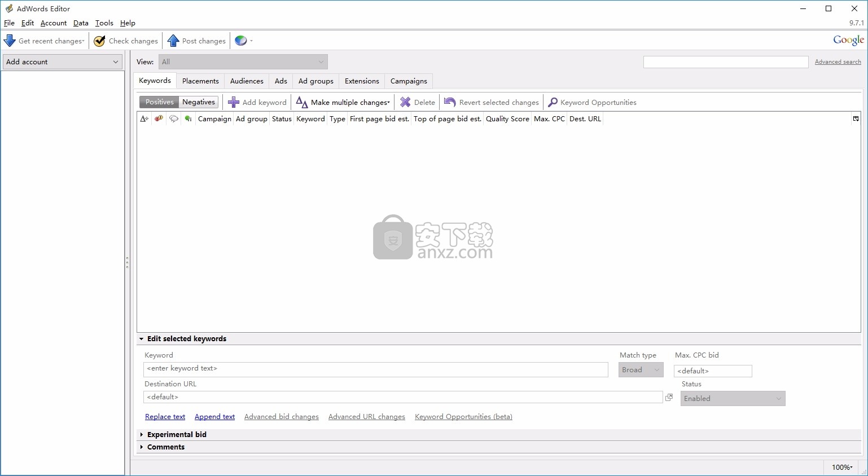Open the Status Enabled dropdown
This screenshot has height=476, width=868.
pyautogui.click(x=733, y=398)
